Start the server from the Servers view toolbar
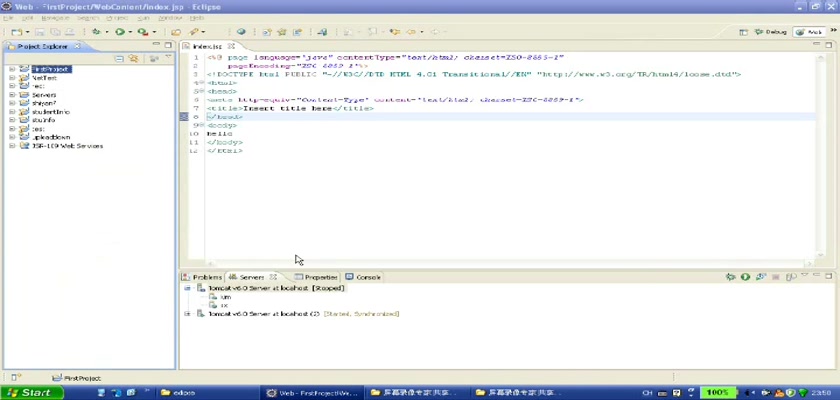This screenshot has width=840, height=400. tap(745, 276)
